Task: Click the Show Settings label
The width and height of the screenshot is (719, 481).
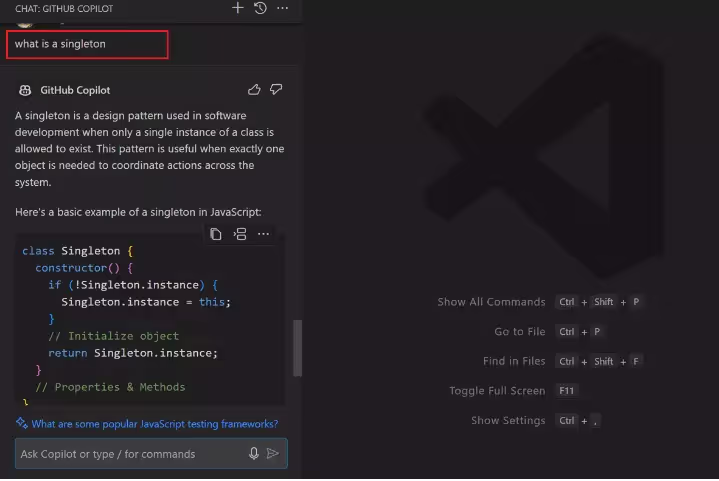Action: pos(508,420)
